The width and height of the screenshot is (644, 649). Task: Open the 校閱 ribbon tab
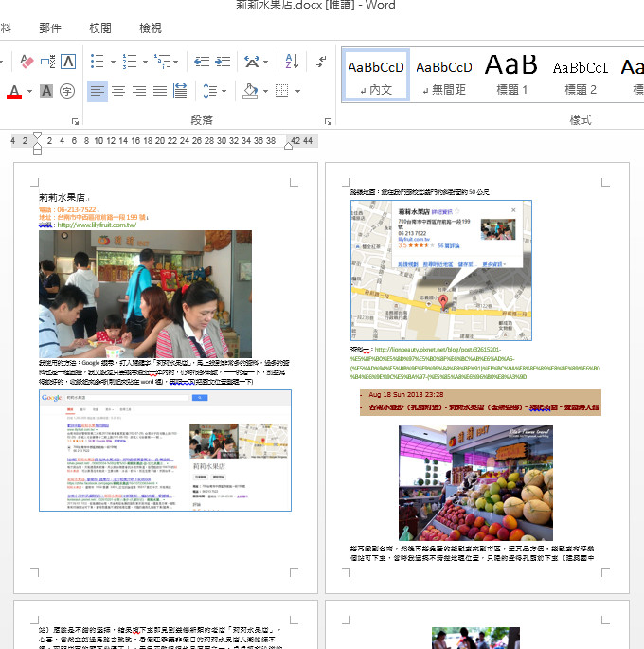(x=99, y=28)
